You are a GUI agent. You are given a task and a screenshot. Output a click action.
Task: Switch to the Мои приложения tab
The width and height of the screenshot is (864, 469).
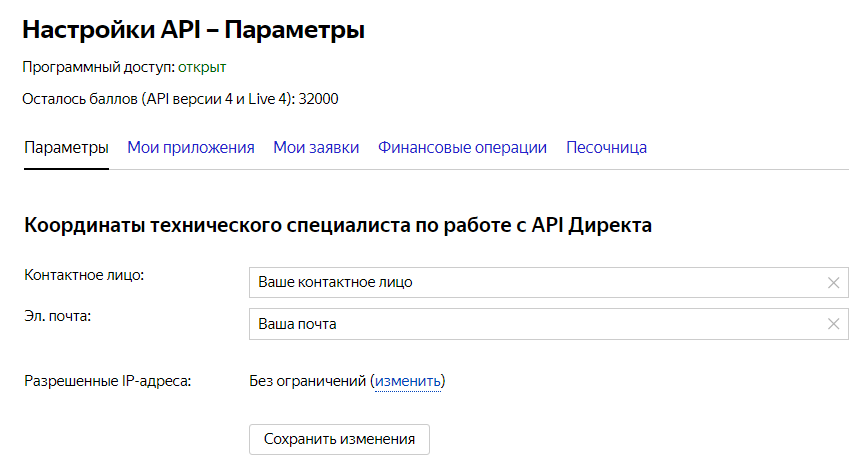click(191, 148)
